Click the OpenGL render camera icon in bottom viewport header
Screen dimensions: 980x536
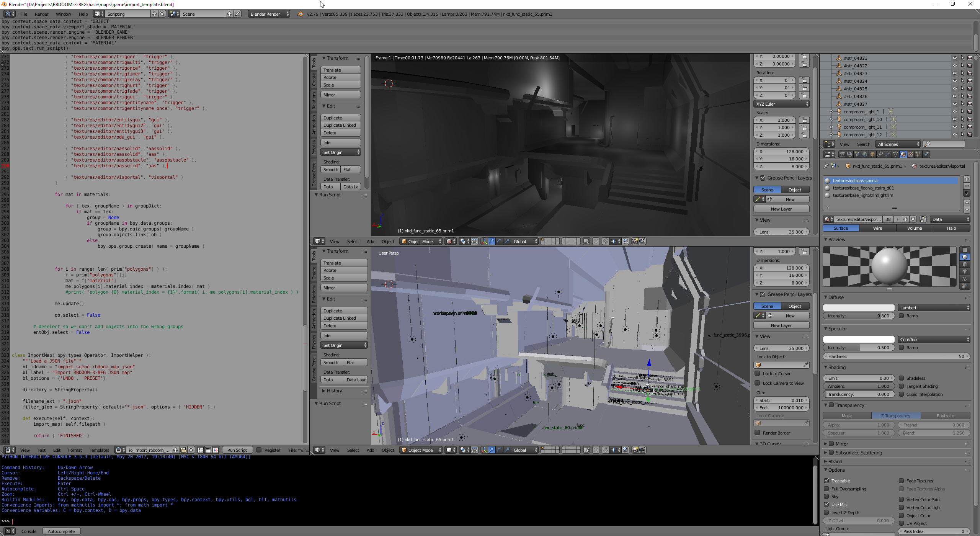click(635, 450)
